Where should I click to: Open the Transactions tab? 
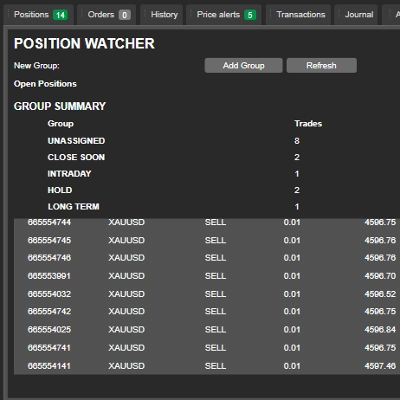click(x=299, y=15)
